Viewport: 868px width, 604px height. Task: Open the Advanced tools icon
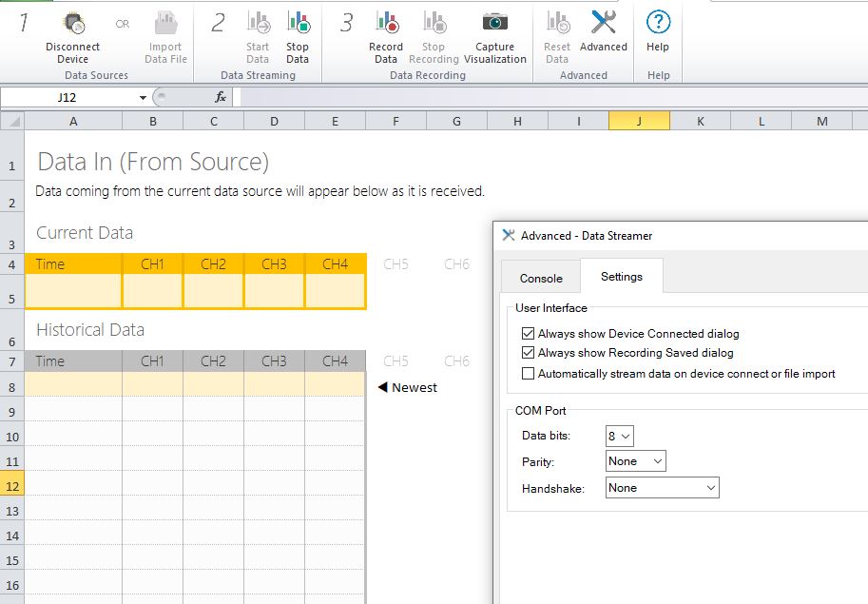pos(603,25)
